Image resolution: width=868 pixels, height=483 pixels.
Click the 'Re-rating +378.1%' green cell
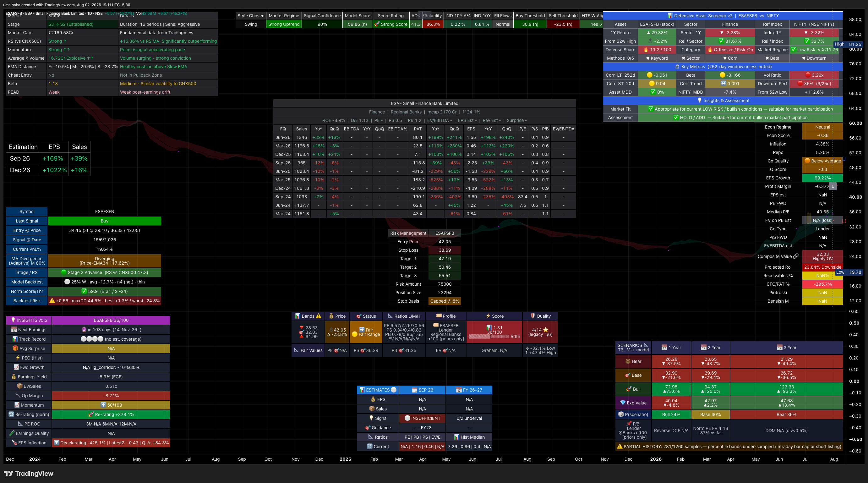pos(111,414)
